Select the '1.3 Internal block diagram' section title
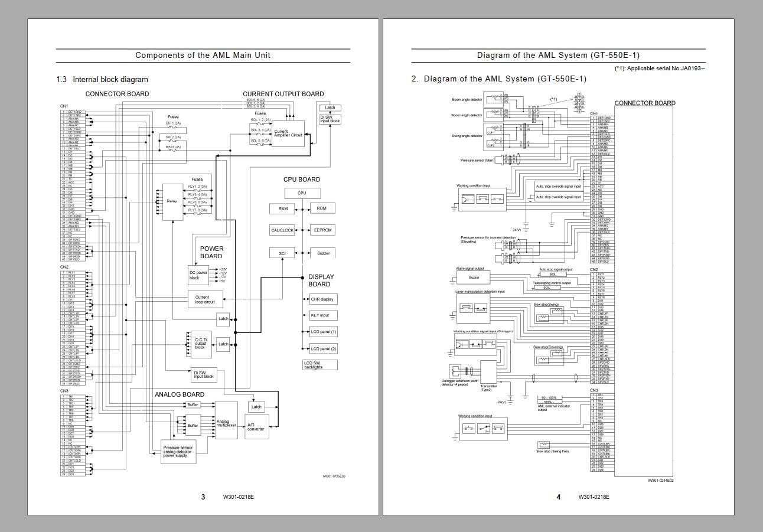763x532 pixels. coord(102,79)
